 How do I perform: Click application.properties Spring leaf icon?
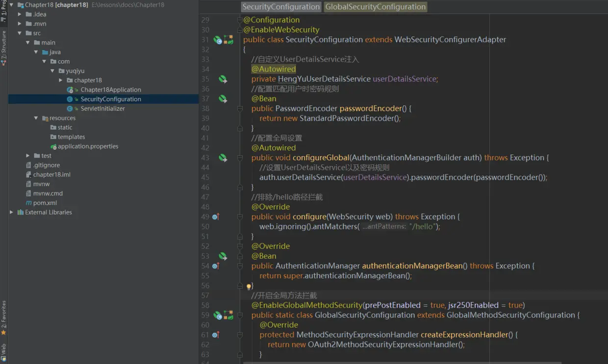[53, 146]
